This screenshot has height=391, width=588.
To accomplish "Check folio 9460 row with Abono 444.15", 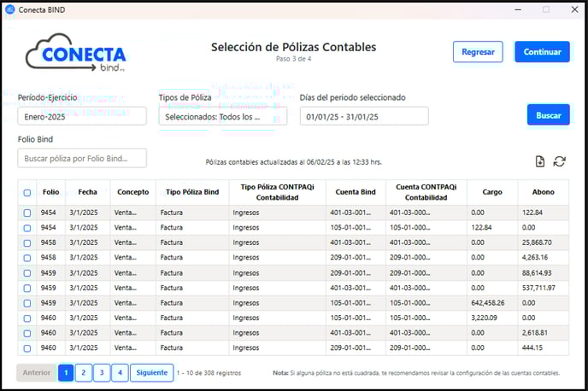I will pyautogui.click(x=27, y=348).
